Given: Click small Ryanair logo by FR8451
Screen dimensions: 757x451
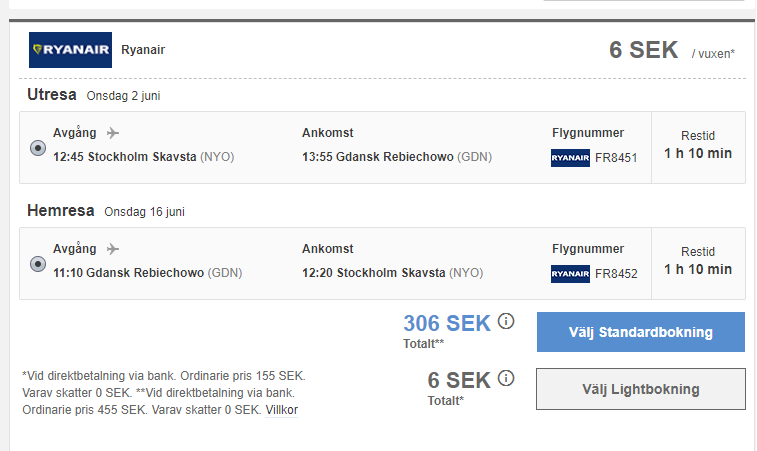Looking at the screenshot, I should [570, 158].
